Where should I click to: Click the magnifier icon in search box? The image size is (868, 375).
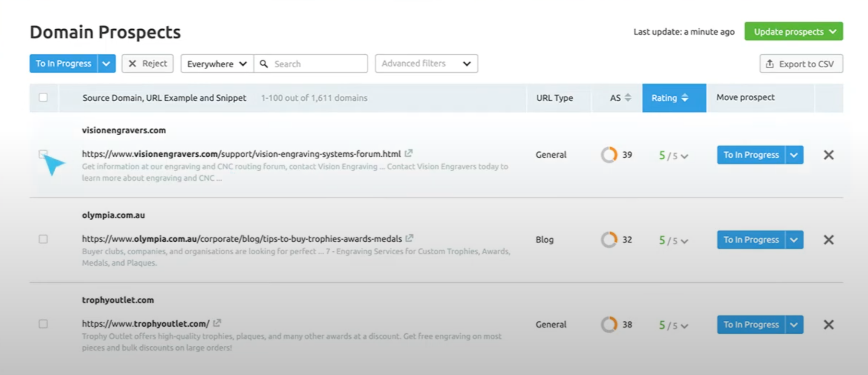click(264, 64)
